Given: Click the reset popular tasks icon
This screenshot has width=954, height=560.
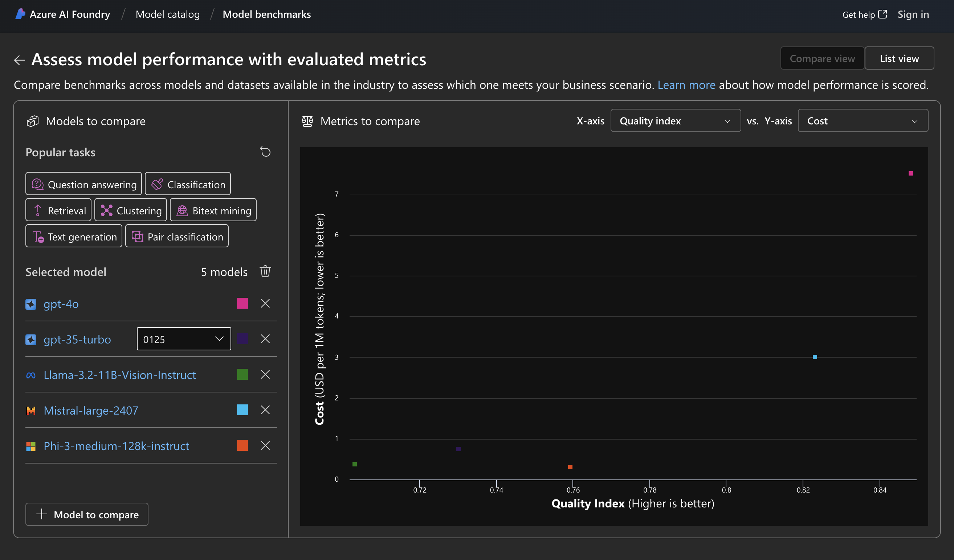Looking at the screenshot, I should pyautogui.click(x=265, y=152).
